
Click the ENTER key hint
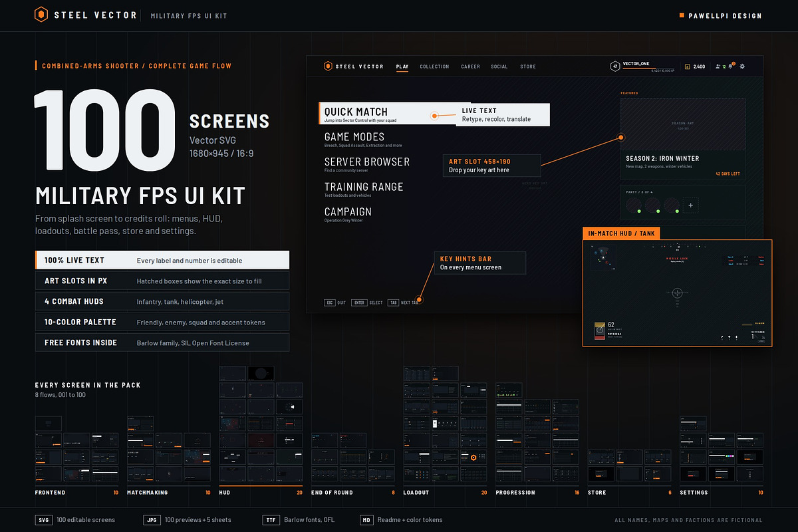(x=359, y=303)
